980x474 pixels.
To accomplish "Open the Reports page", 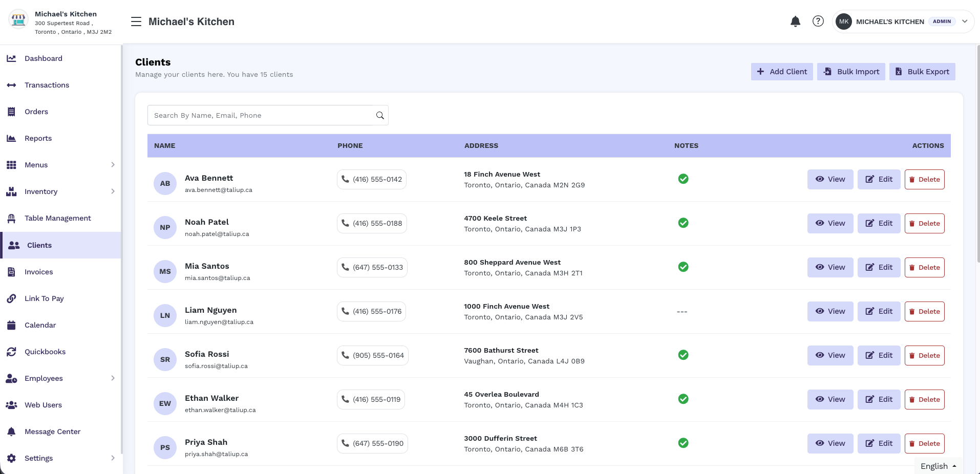I will [x=38, y=138].
